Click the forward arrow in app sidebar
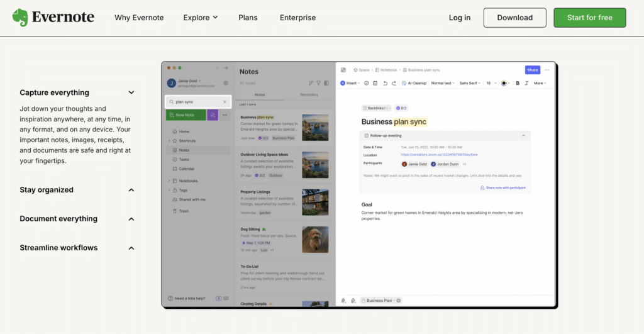This screenshot has height=334, width=644. coord(226,68)
